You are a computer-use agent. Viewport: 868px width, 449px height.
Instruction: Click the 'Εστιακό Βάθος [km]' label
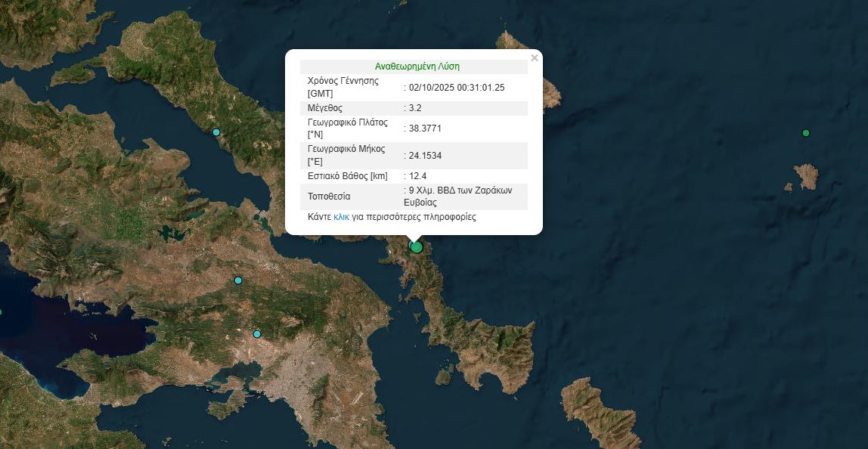click(348, 176)
